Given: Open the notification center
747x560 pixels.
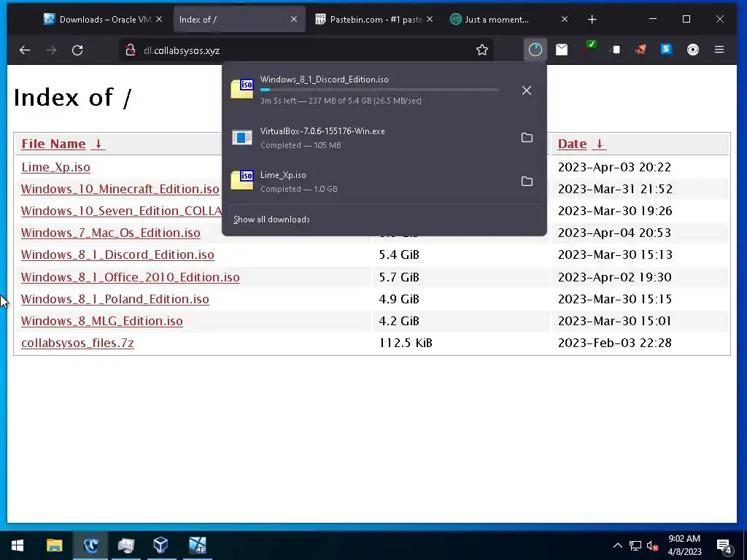Looking at the screenshot, I should coord(724,545).
